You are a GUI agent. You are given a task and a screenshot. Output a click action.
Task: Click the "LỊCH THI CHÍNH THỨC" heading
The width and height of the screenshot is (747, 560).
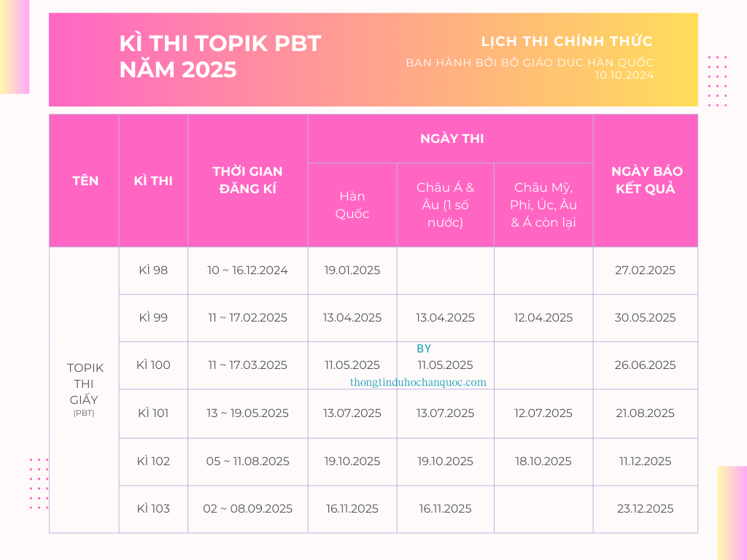[x=567, y=42]
